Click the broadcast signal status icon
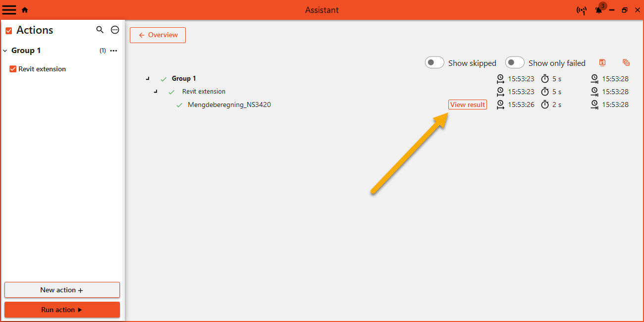 pos(582,10)
